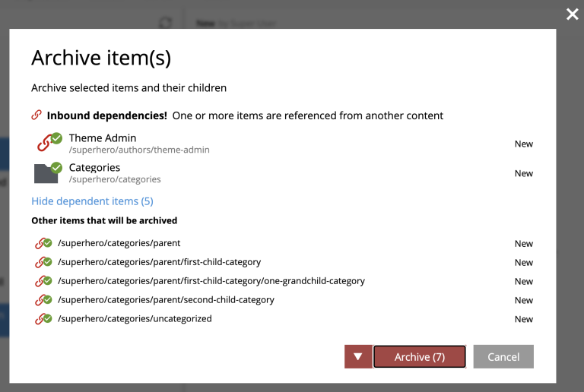Click icon beside first-child-category path
584x392 pixels.
43,262
